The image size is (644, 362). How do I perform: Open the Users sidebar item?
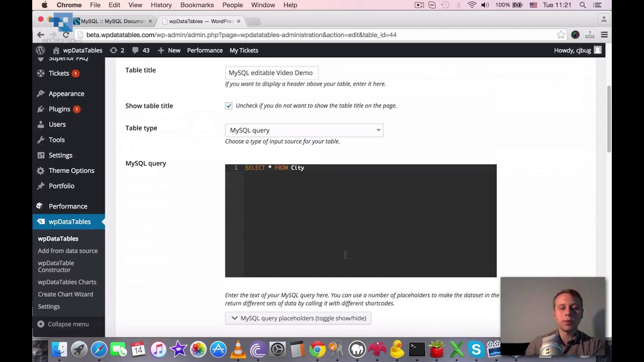coord(57,124)
